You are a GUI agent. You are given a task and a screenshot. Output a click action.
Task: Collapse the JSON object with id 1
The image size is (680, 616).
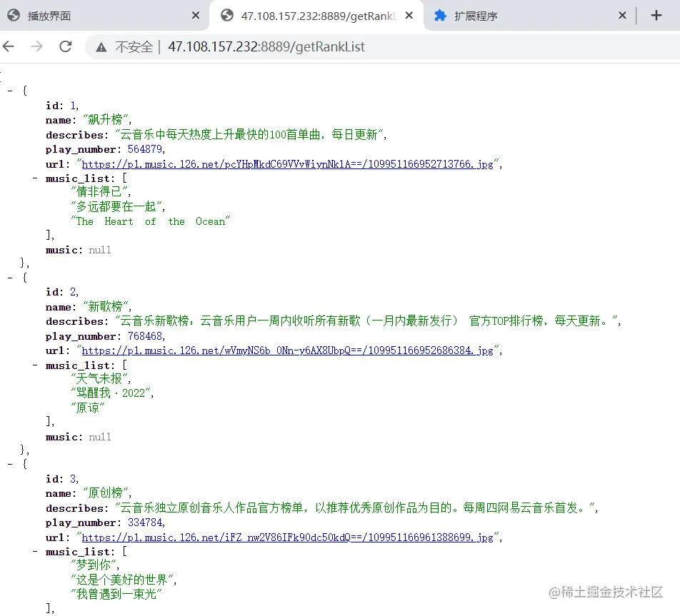pyautogui.click(x=10, y=91)
